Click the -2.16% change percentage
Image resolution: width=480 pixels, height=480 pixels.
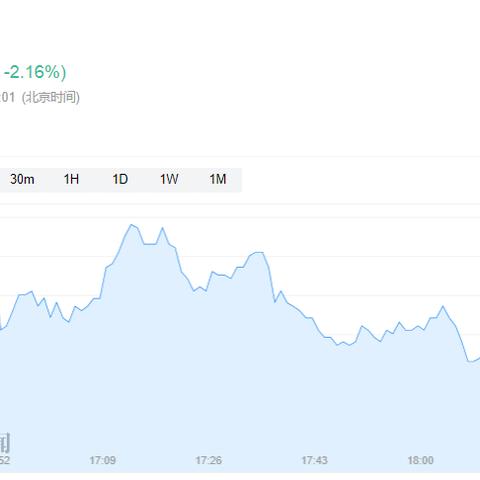35,72
